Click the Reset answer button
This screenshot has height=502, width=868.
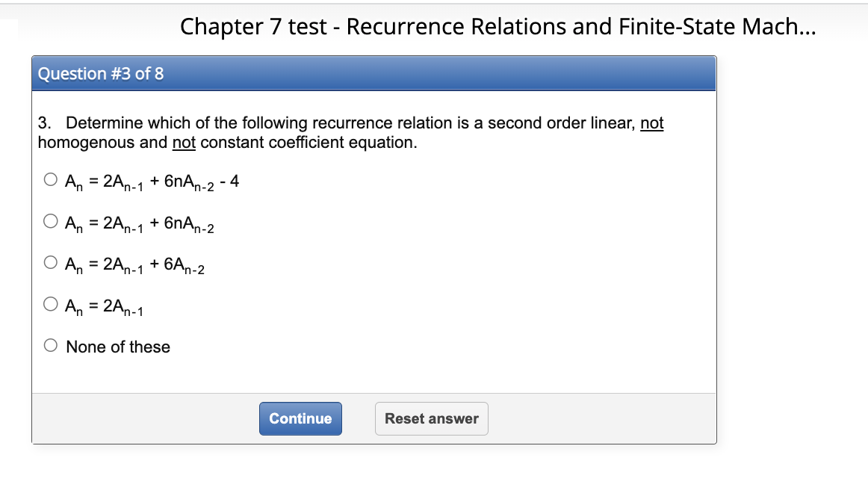click(431, 418)
